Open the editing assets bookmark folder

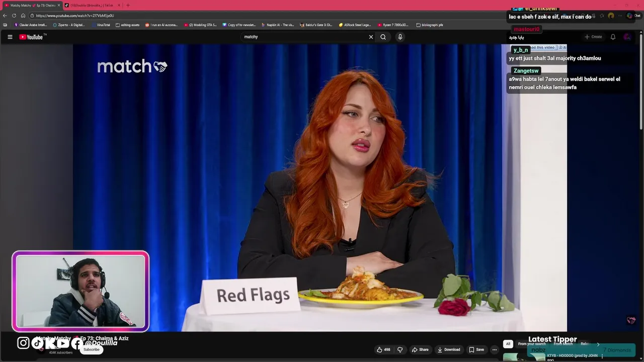[128, 25]
